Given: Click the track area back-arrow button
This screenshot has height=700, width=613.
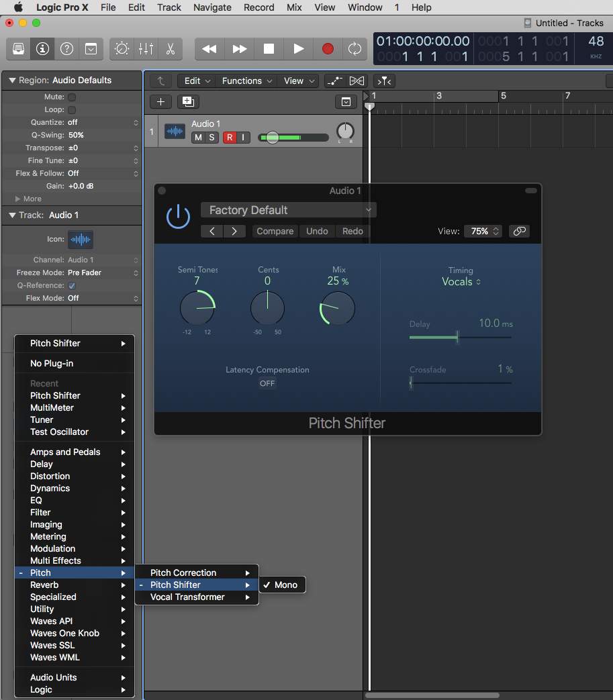Looking at the screenshot, I should [160, 81].
